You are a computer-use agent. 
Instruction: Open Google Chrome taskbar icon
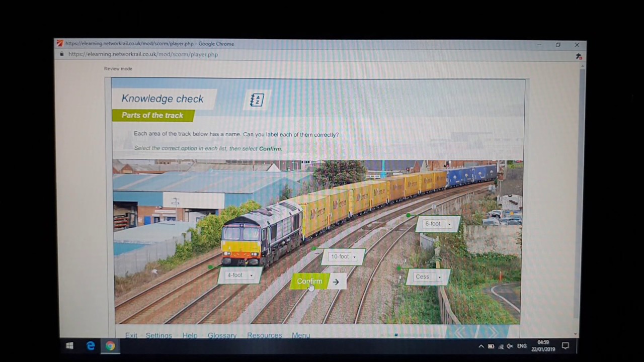(x=110, y=346)
